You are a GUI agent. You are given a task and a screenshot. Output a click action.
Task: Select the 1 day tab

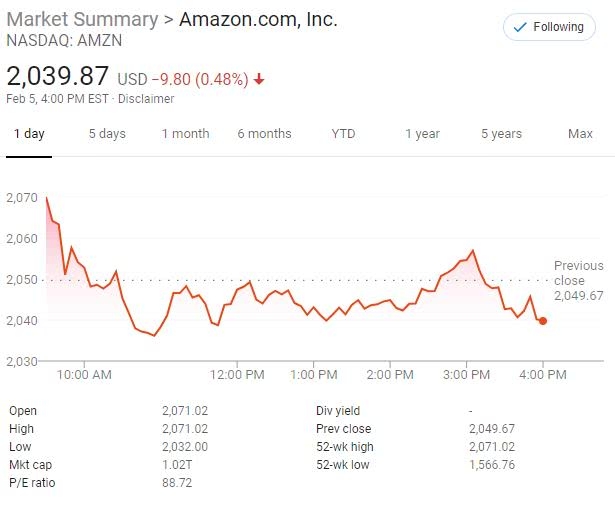(29, 134)
